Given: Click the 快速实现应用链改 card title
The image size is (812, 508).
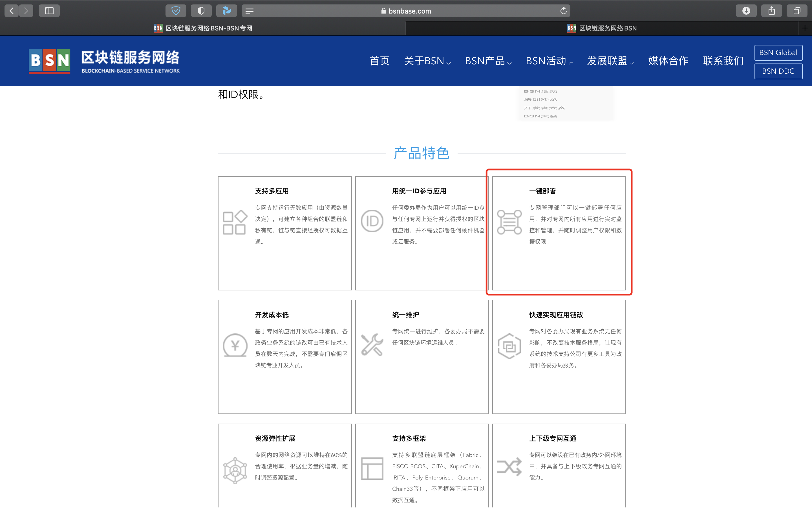Looking at the screenshot, I should coord(556,315).
